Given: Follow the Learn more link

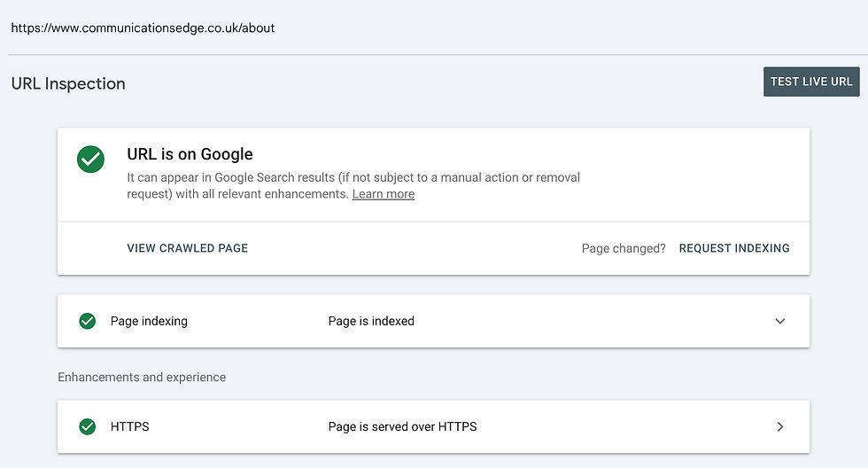Looking at the screenshot, I should pyautogui.click(x=383, y=194).
